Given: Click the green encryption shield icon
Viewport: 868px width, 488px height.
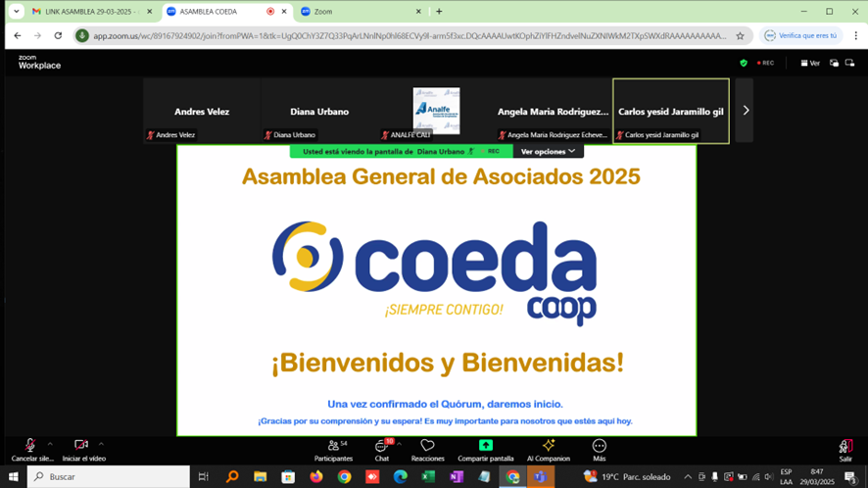Looking at the screenshot, I should pyautogui.click(x=744, y=63).
